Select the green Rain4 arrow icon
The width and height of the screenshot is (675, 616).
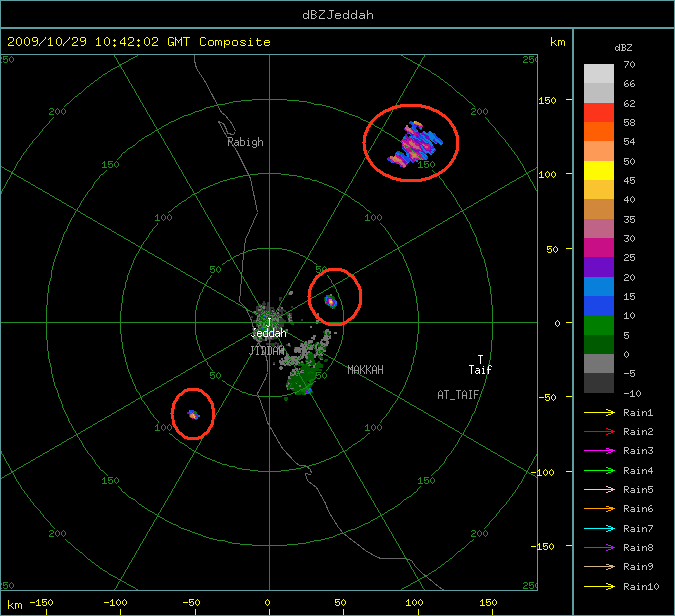click(x=599, y=471)
